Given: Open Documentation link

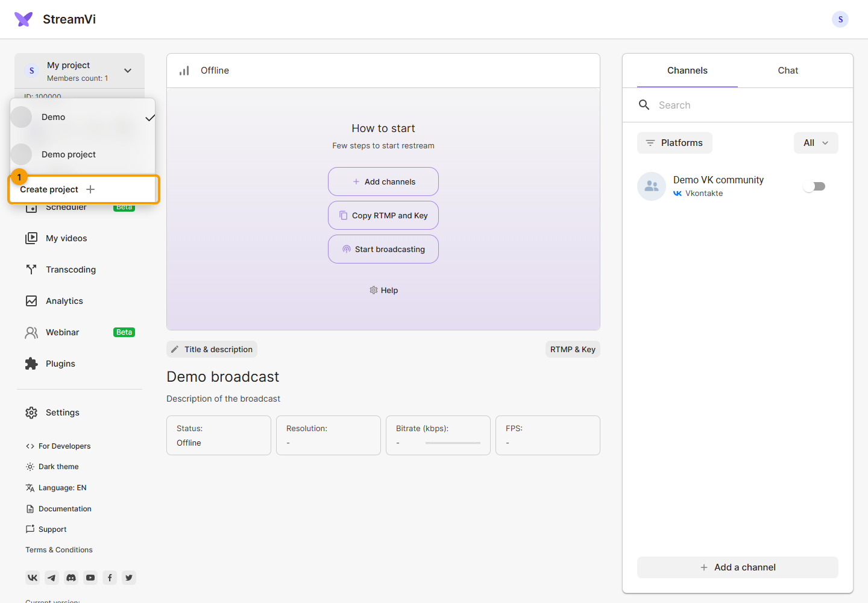Looking at the screenshot, I should coord(59,509).
